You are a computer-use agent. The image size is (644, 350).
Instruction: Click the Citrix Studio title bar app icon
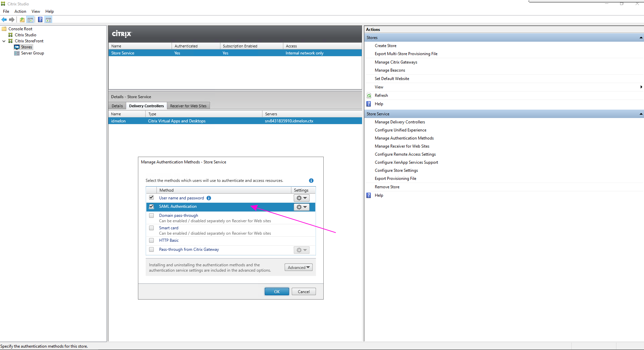coord(3,4)
